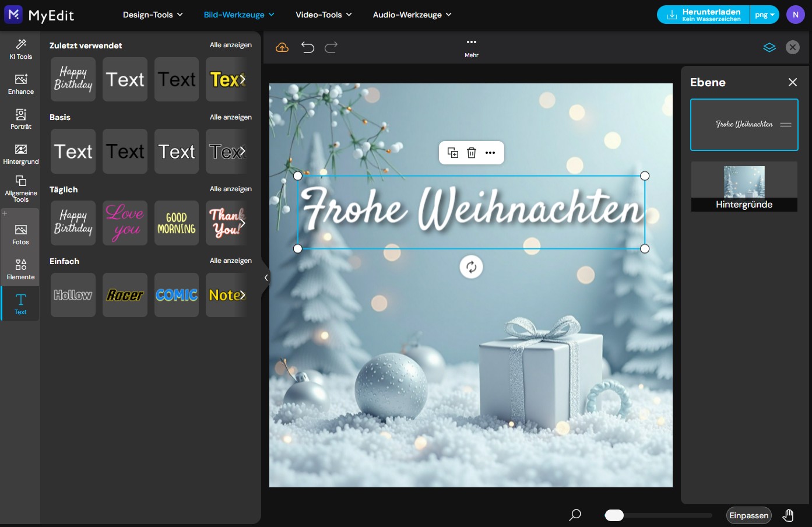The height and width of the screenshot is (527, 812).
Task: Toggle the layers panel icon
Action: [x=769, y=47]
